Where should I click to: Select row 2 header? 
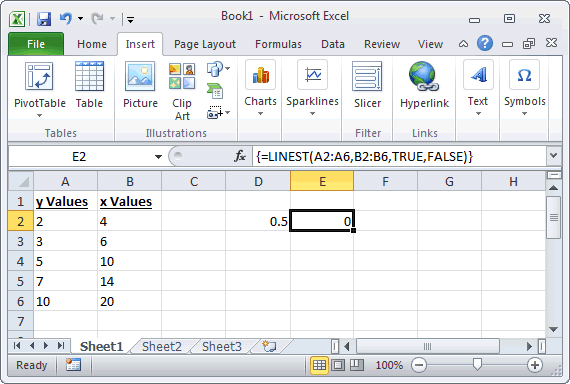click(x=21, y=221)
